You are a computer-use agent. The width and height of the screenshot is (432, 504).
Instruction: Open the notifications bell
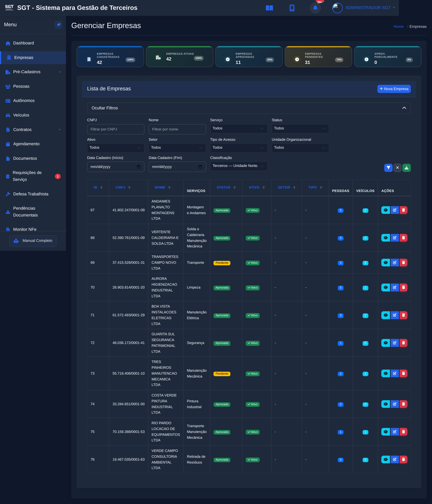click(x=315, y=8)
